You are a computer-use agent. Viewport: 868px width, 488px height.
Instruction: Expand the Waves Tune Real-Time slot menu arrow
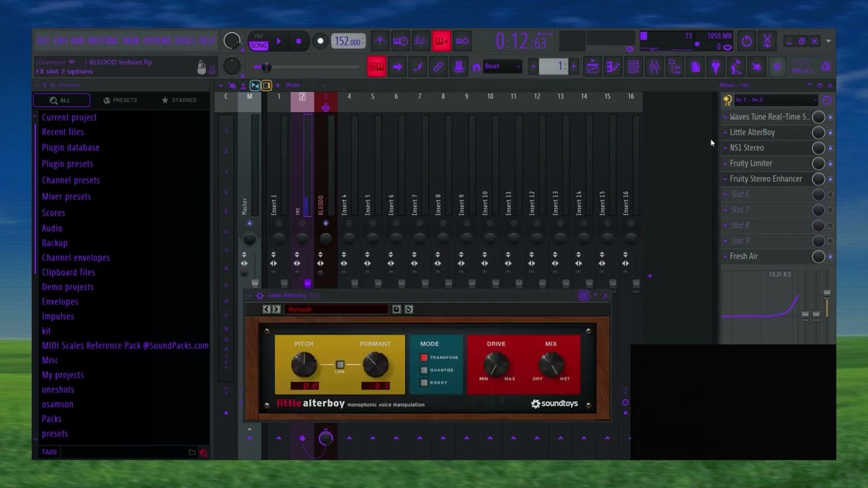coord(725,117)
